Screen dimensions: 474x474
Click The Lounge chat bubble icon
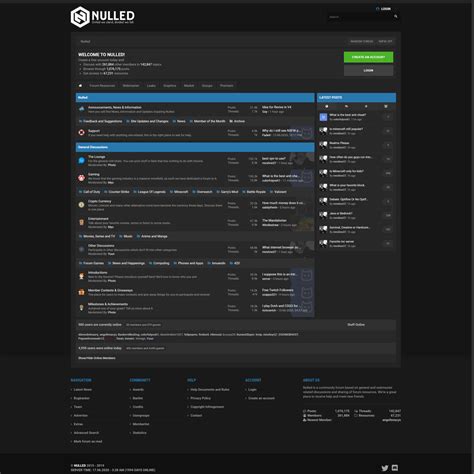coord(82,160)
